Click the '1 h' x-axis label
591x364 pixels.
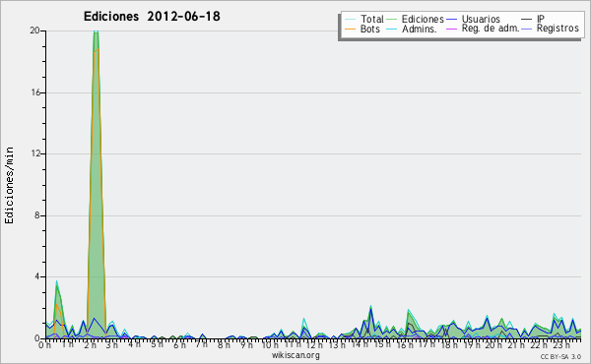(67, 344)
